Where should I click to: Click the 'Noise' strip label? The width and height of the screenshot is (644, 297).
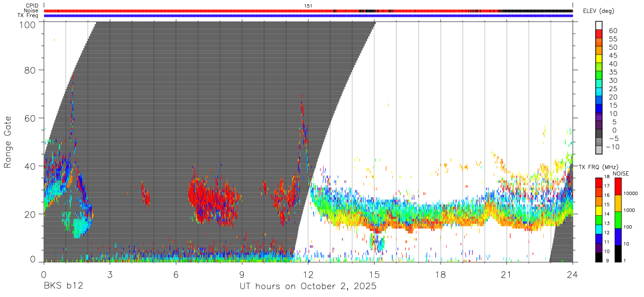[31, 10]
